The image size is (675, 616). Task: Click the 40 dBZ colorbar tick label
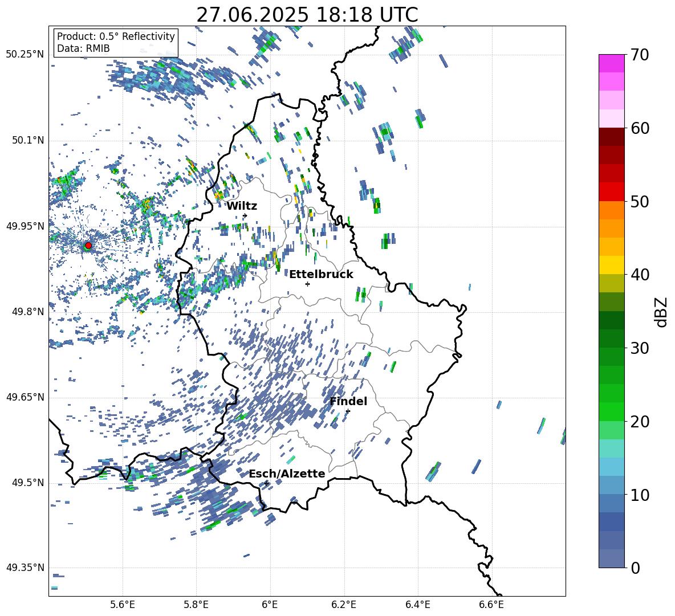pos(640,275)
